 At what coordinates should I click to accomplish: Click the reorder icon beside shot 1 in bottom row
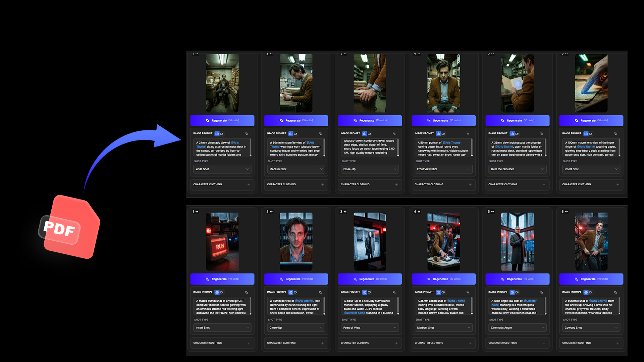(x=197, y=212)
